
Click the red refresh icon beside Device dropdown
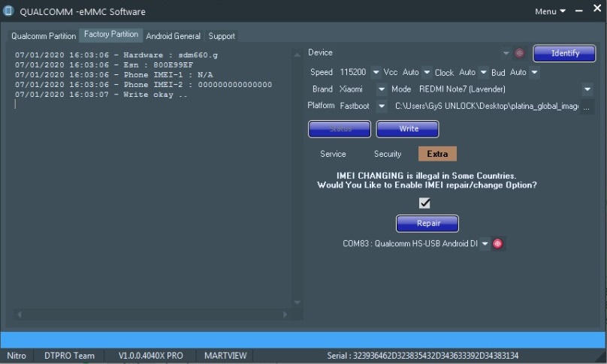click(x=520, y=53)
